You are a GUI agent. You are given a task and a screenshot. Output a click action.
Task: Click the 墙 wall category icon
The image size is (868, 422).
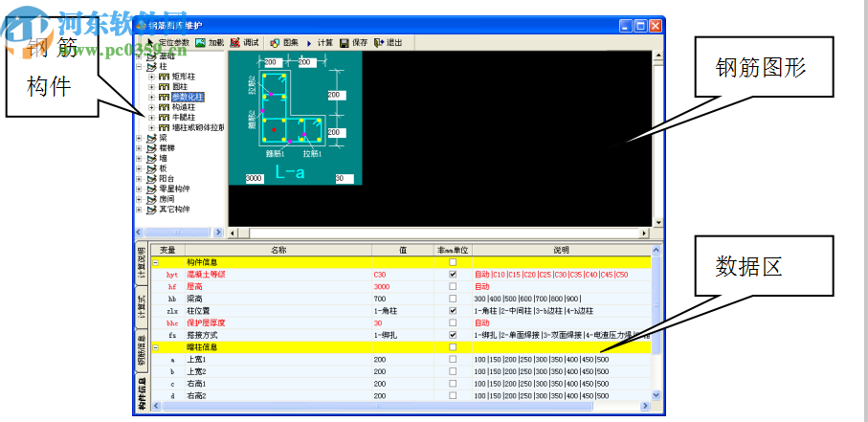[x=151, y=158]
